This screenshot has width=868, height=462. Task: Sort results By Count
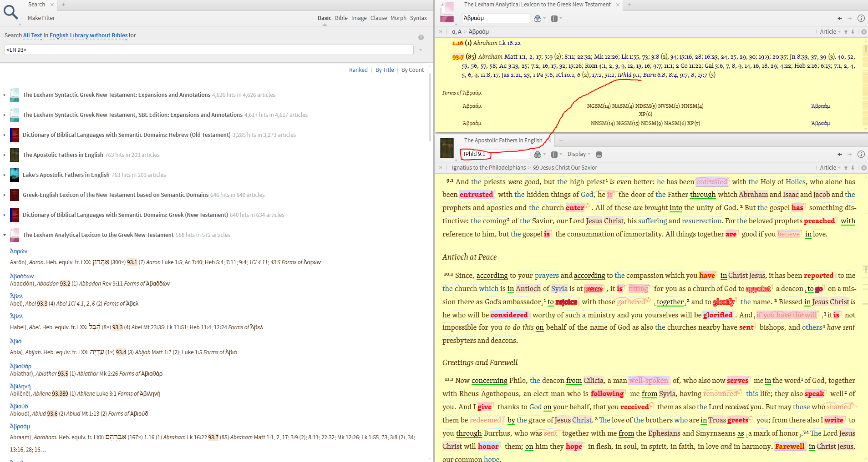[412, 70]
